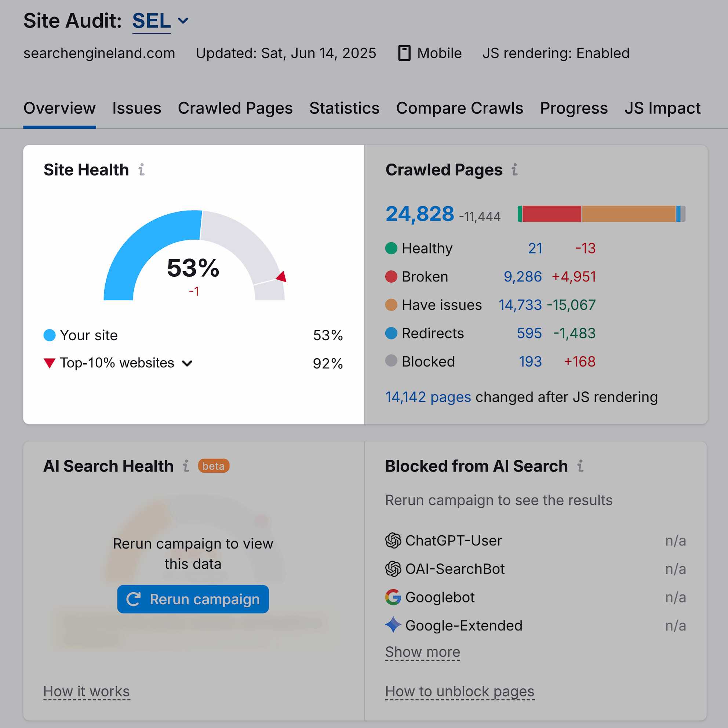
Task: Switch to the Issues tab
Action: pyautogui.click(x=136, y=109)
